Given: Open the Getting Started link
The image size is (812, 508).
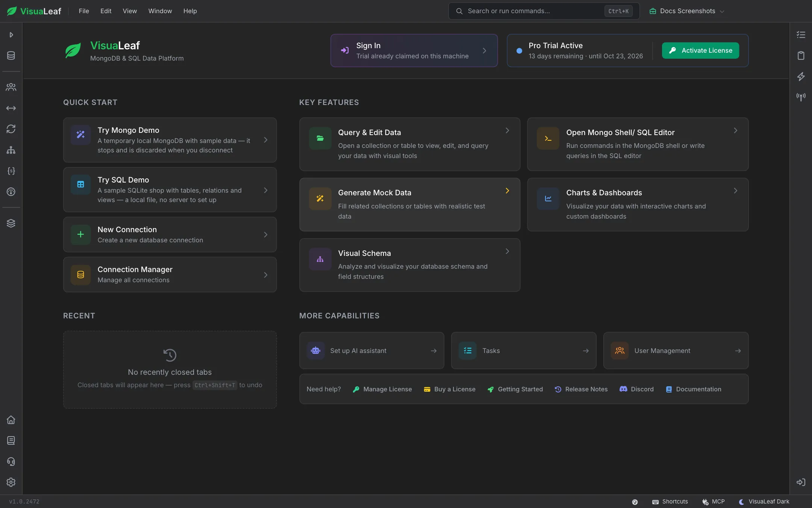Looking at the screenshot, I should click(515, 389).
